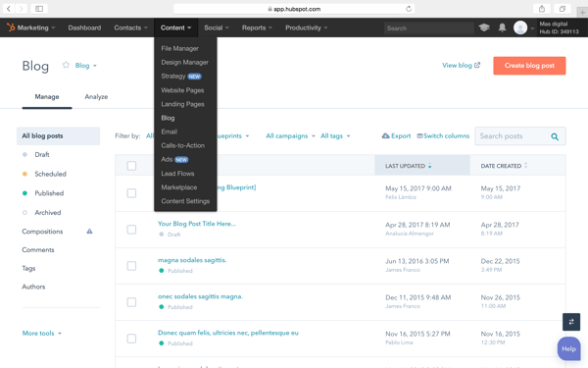Click the browser address bar

click(x=294, y=9)
